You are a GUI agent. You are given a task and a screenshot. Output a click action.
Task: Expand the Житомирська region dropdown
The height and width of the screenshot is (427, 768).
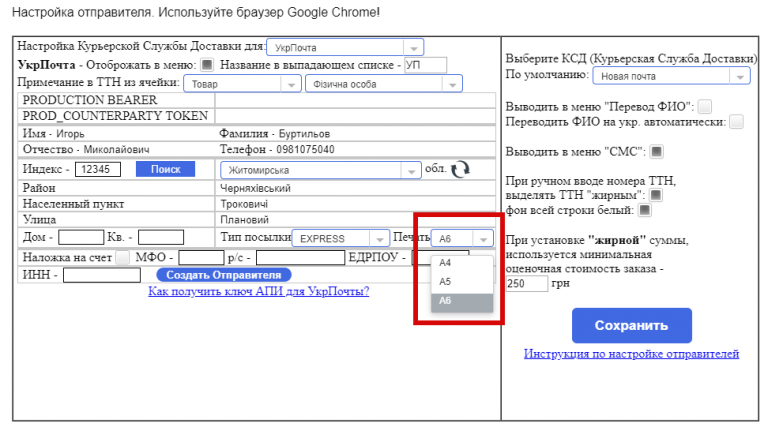(x=320, y=170)
